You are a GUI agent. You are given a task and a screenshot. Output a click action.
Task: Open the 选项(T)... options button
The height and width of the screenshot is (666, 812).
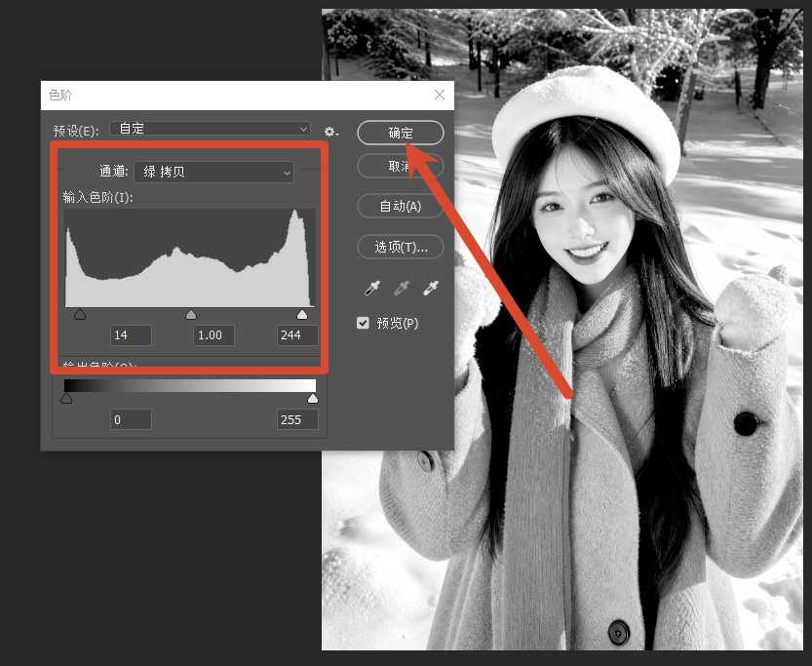(401, 247)
